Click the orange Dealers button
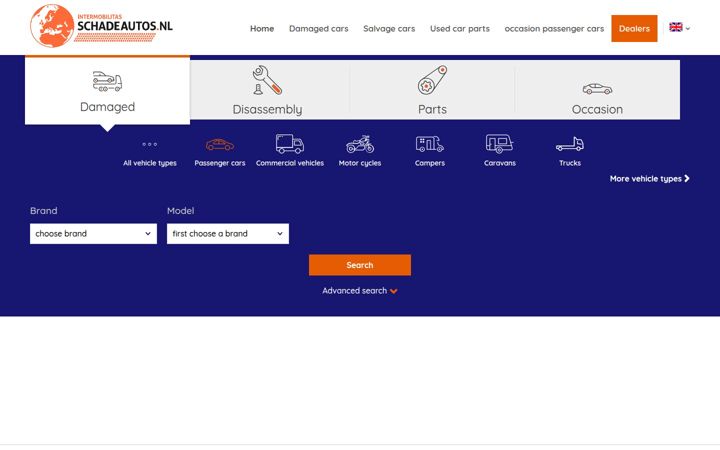720x450 pixels. click(x=634, y=28)
